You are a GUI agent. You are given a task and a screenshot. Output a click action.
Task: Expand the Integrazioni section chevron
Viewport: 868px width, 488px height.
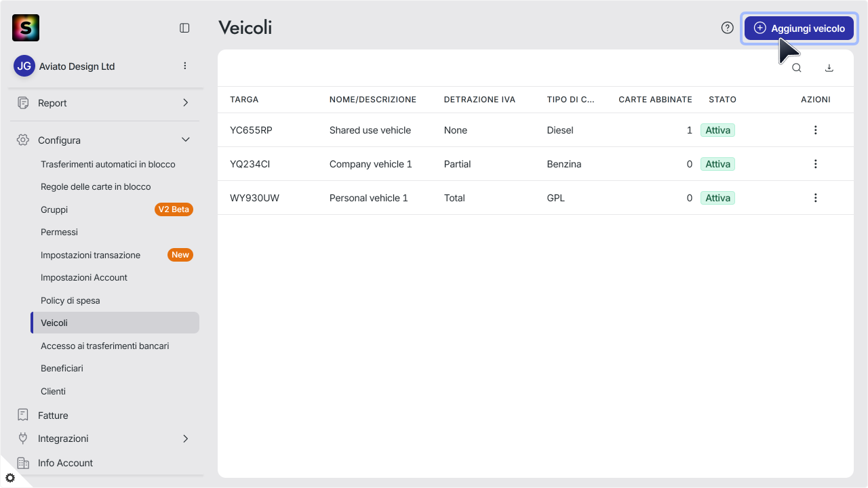(x=186, y=439)
